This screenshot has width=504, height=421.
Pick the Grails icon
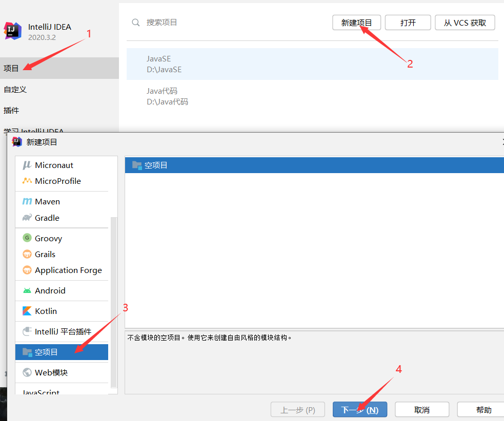coord(27,254)
